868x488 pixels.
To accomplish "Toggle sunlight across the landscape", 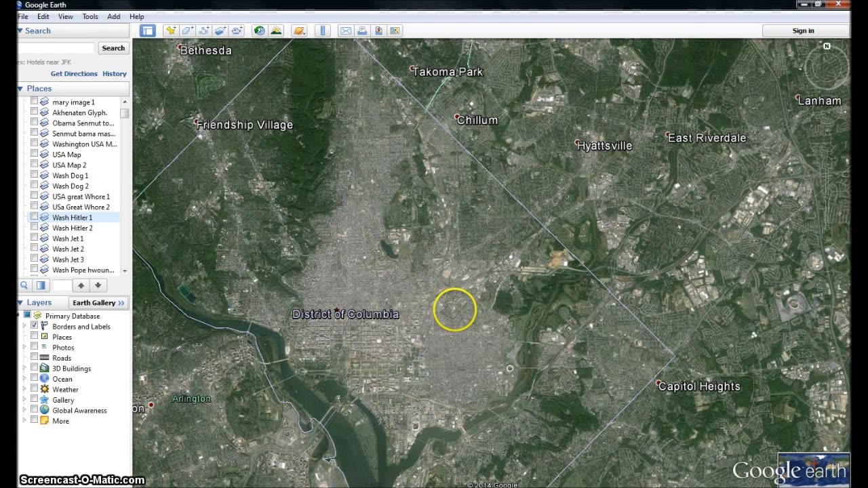I will click(x=276, y=30).
